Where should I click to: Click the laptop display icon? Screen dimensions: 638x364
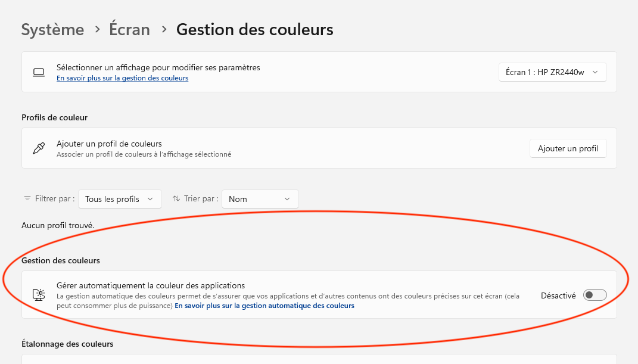click(x=39, y=73)
